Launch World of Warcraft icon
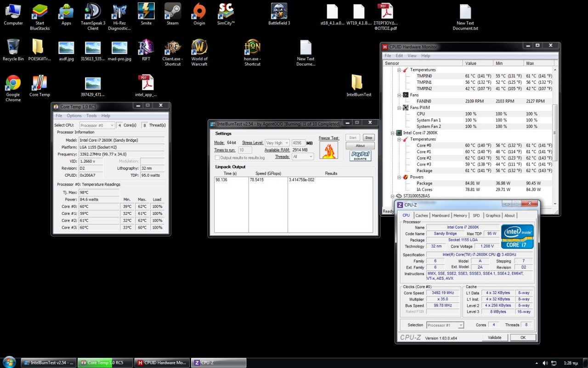This screenshot has height=368, width=588. tap(199, 52)
